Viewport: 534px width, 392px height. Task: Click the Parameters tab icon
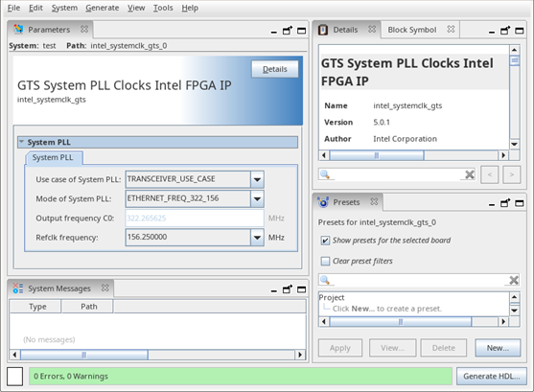(x=18, y=30)
